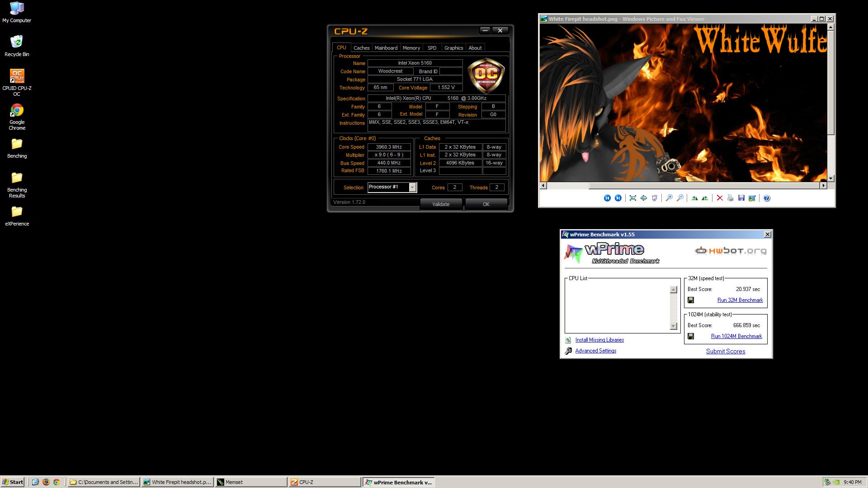
Task: Click the hwbot.org logo in wPrime
Action: coord(731,251)
